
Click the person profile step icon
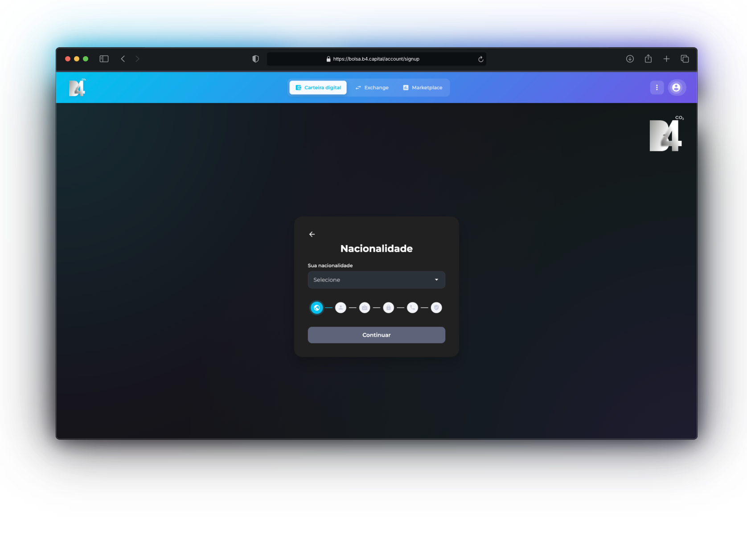coord(341,308)
